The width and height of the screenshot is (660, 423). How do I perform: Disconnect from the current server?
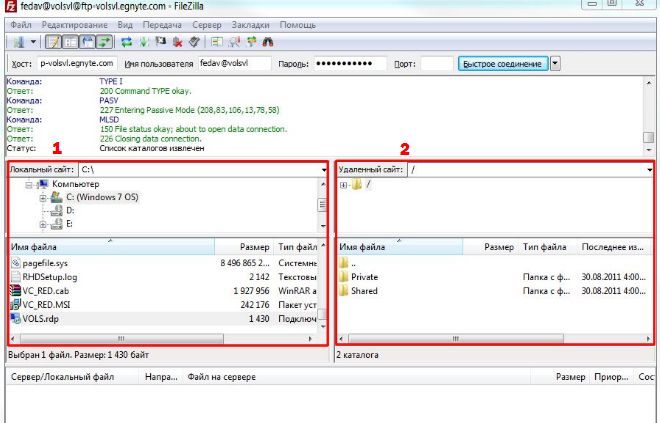178,42
